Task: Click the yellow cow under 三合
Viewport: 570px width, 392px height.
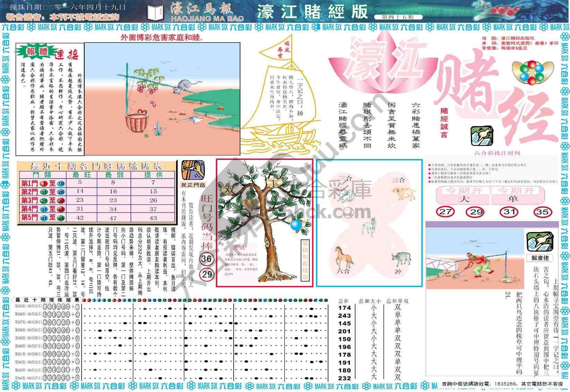Action: click(x=405, y=193)
